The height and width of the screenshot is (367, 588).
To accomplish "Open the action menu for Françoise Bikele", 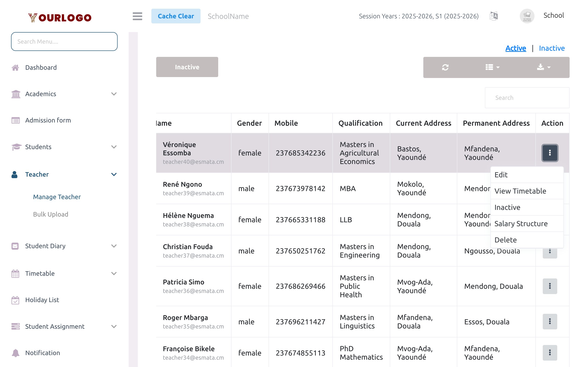I will [550, 353].
